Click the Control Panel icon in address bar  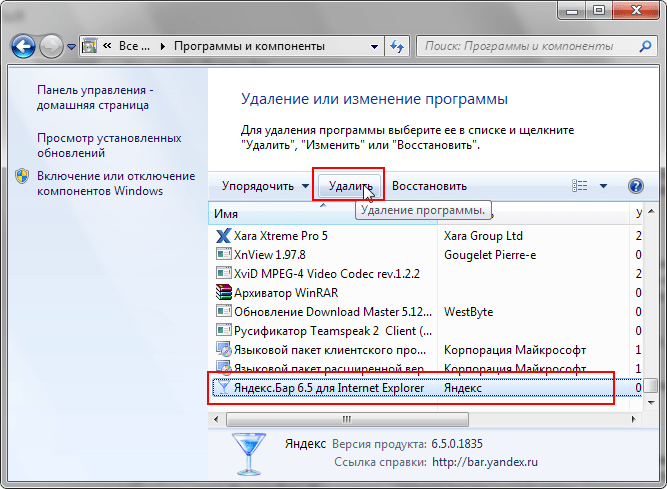tap(89, 45)
